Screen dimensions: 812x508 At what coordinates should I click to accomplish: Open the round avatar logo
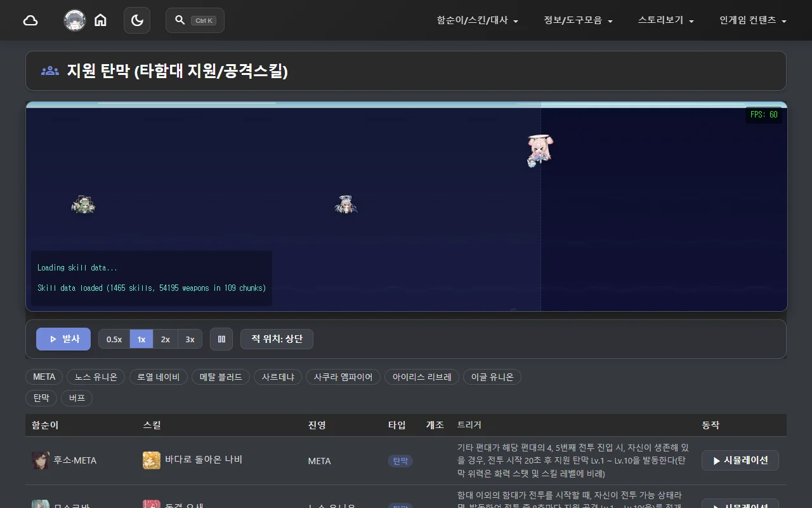(75, 20)
